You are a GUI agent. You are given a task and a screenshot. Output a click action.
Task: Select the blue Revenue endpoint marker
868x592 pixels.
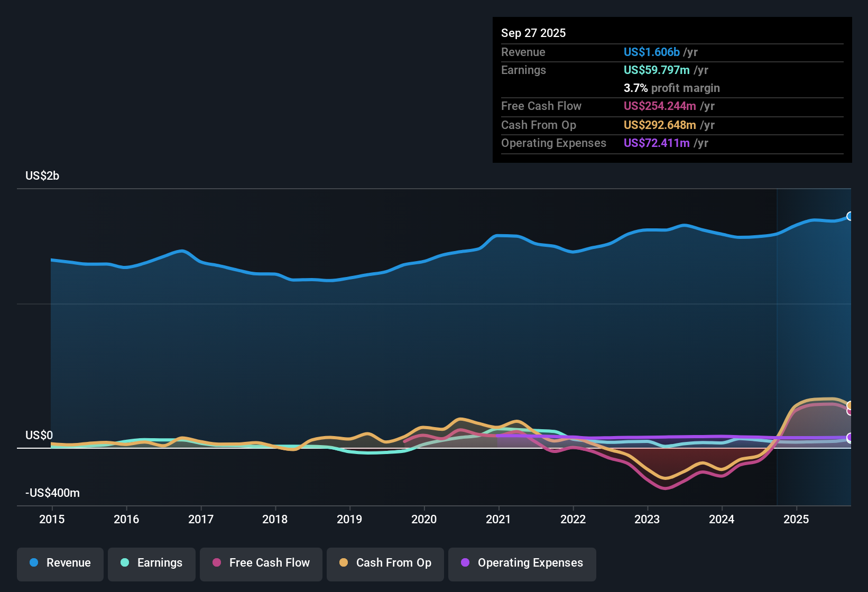point(850,217)
